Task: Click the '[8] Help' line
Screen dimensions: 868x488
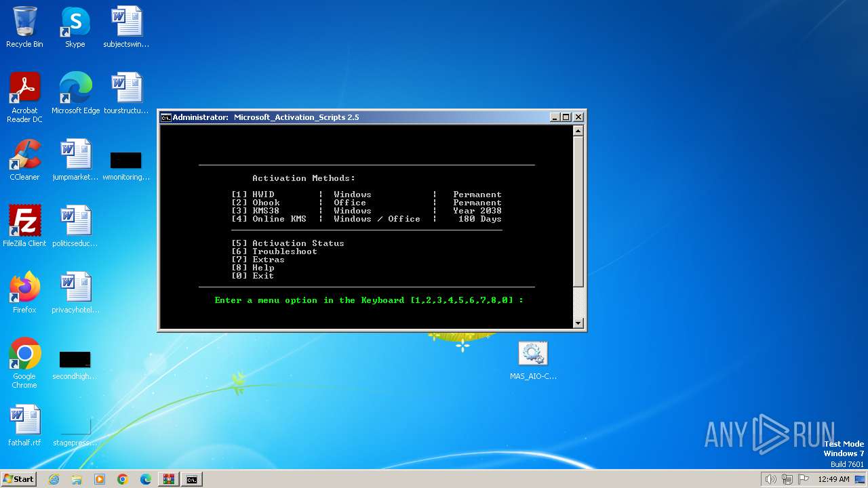Action: [252, 268]
